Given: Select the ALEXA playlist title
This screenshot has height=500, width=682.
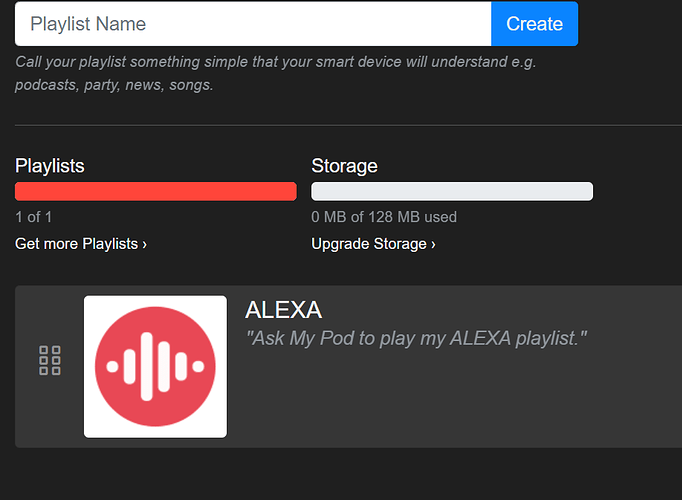Looking at the screenshot, I should (x=284, y=310).
